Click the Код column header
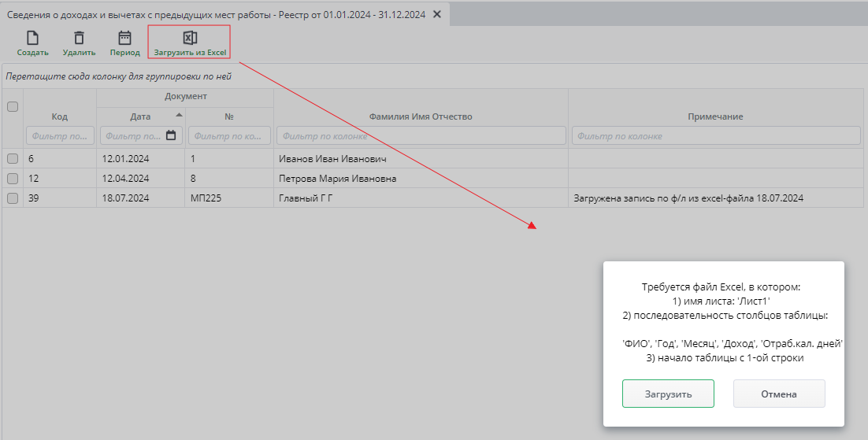This screenshot has height=440, width=868. (59, 116)
